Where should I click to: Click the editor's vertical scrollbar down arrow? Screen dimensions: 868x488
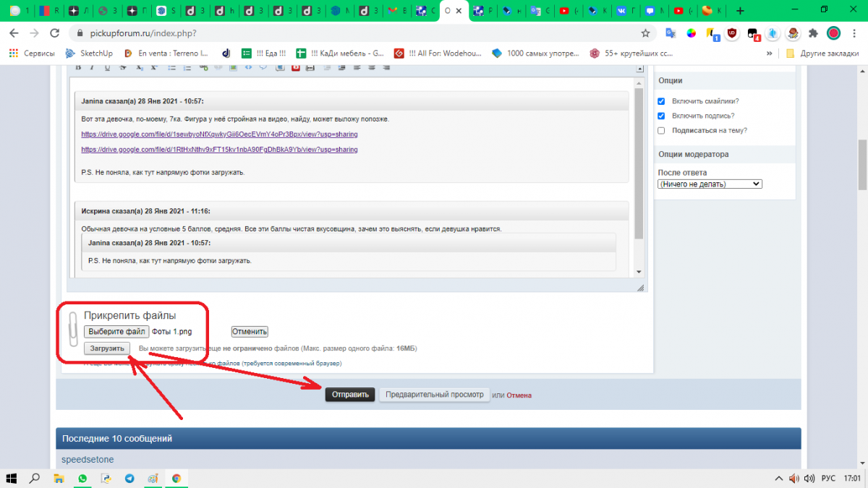[639, 272]
